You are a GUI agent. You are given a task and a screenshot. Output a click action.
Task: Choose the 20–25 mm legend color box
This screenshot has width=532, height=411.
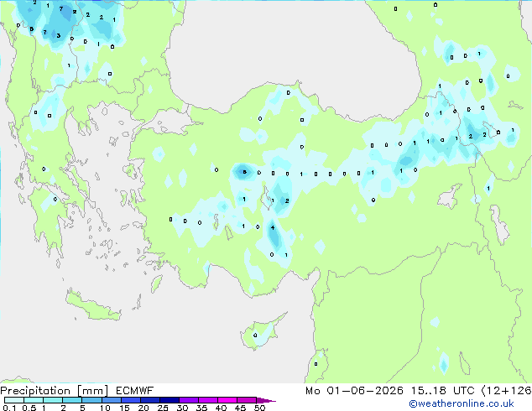149,400
